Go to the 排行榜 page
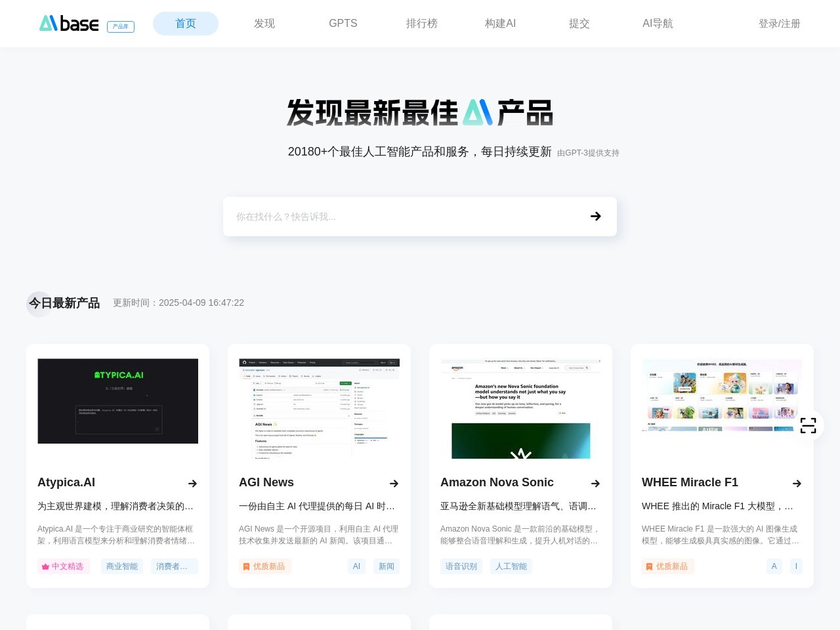The width and height of the screenshot is (840, 630). pyautogui.click(x=421, y=23)
